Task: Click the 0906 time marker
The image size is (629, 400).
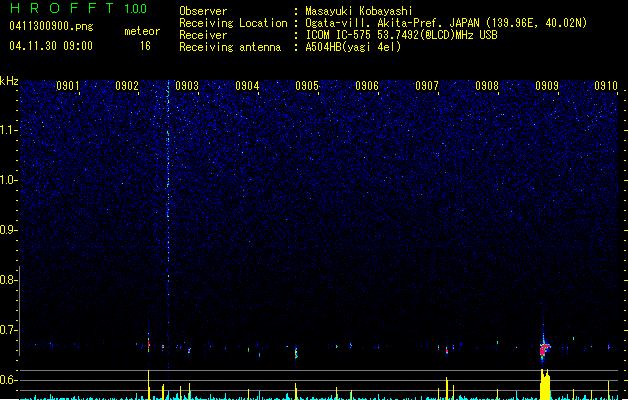Action: (x=367, y=86)
